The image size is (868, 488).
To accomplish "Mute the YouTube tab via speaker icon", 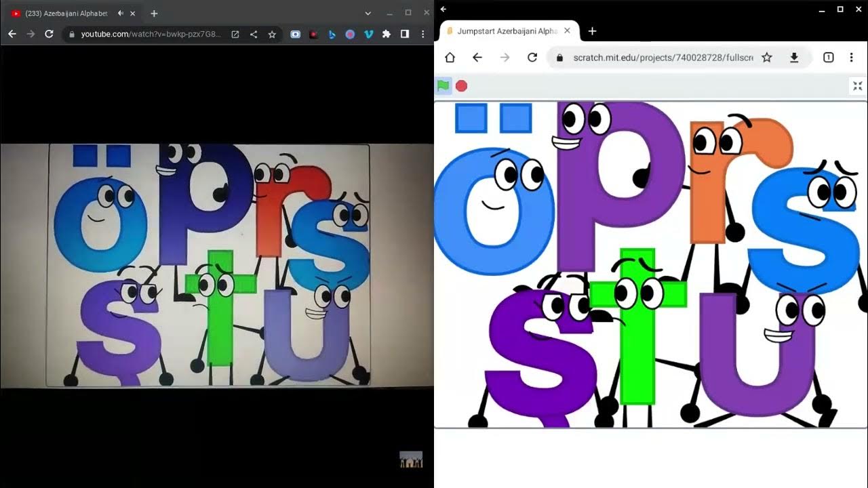I will click(x=121, y=14).
